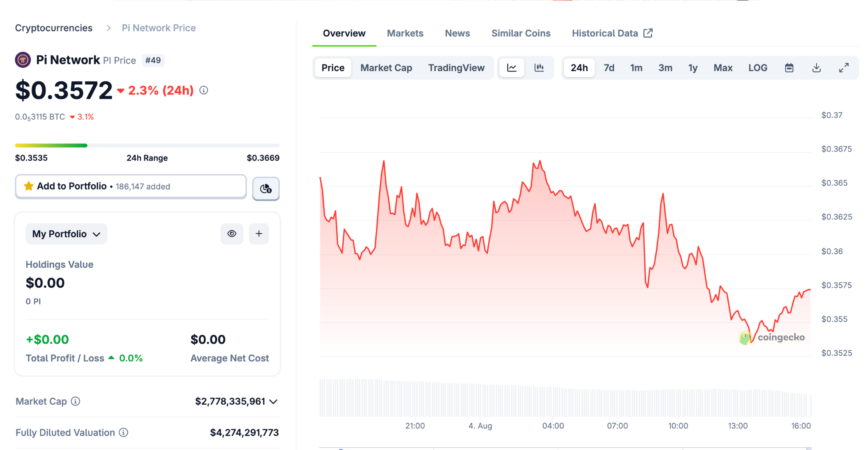Click the 3.1% BTC change text
Viewport: 868px width, 450px height.
(x=85, y=117)
